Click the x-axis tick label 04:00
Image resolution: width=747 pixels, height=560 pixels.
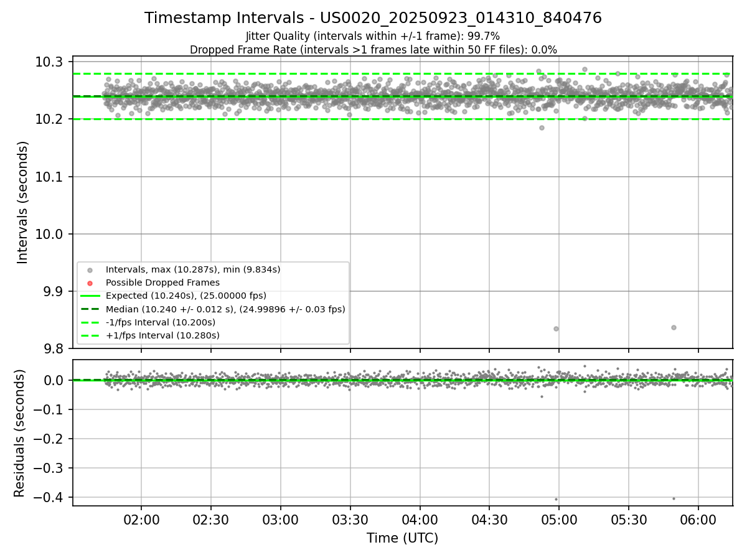click(x=420, y=520)
